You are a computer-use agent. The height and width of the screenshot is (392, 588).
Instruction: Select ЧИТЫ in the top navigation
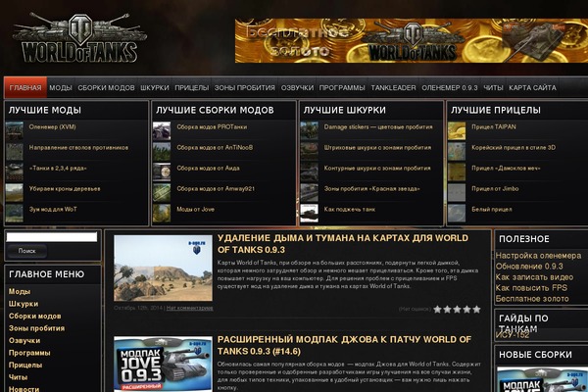tap(493, 88)
